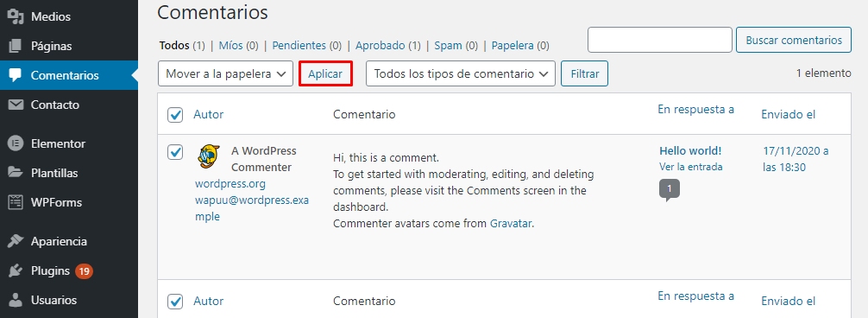Screen dimensions: 868x318
Task: Click the Comentarios speech bubble icon
Action: 16,75
